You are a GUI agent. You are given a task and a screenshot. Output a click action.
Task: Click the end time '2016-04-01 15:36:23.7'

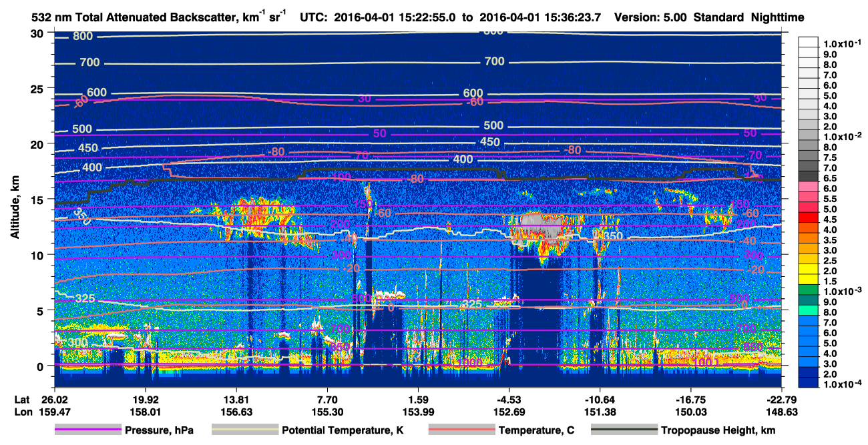tap(539, 17)
